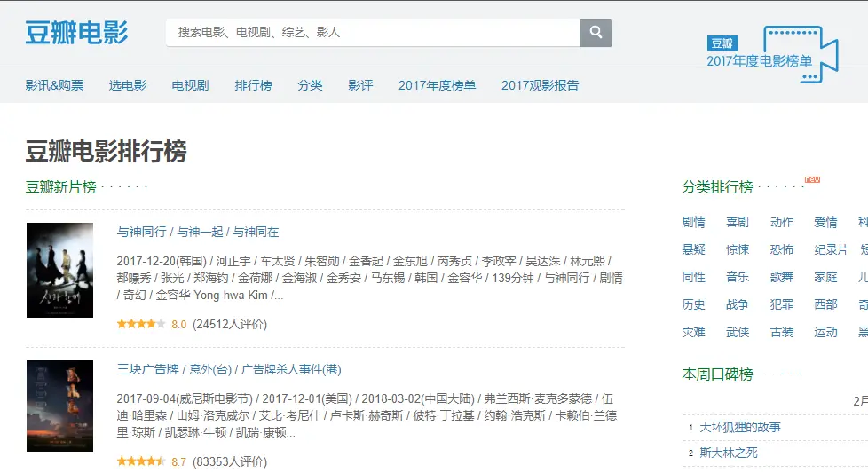Open 2017年度榜单 nav link
Viewport: 868px width, 473px height.
point(437,85)
